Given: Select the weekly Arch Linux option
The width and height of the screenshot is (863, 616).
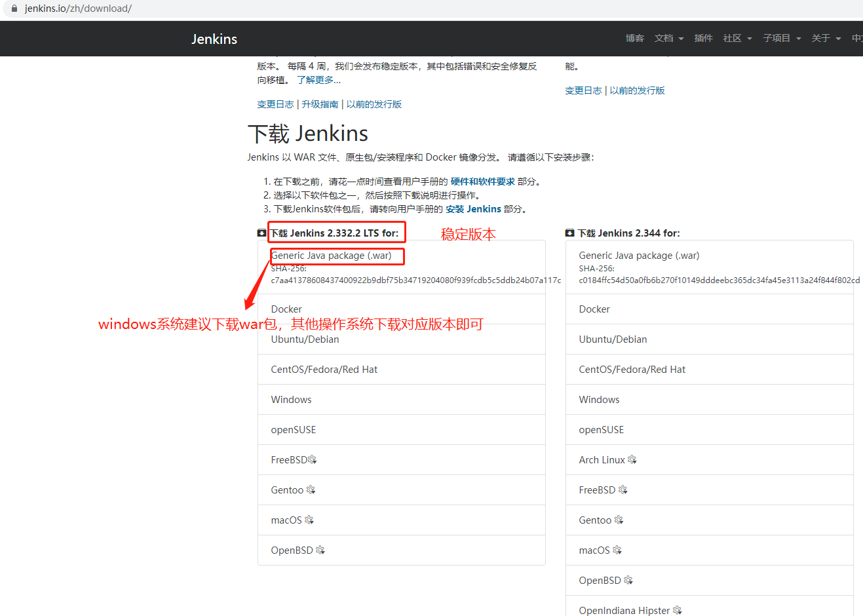Looking at the screenshot, I should tap(710, 460).
